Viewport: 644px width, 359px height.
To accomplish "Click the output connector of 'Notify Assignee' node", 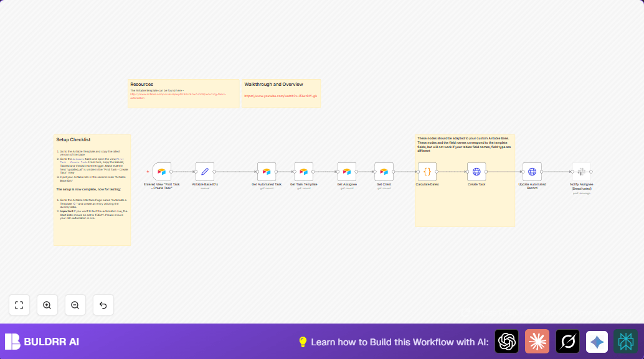I will click(x=591, y=172).
